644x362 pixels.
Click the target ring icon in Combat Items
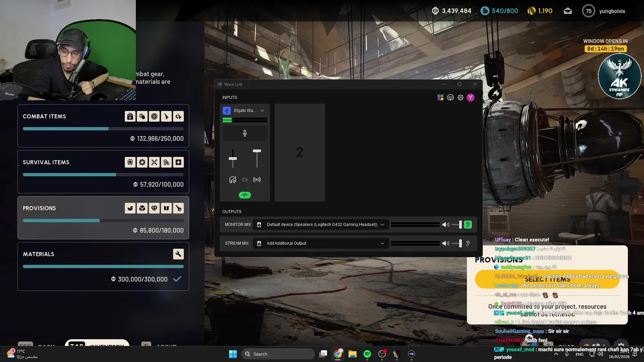click(154, 117)
